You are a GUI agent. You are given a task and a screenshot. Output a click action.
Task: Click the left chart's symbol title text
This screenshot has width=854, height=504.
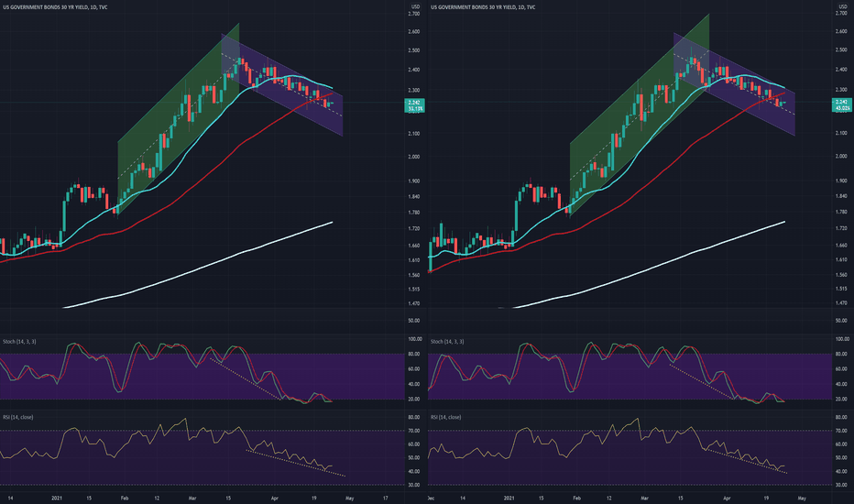[55, 7]
